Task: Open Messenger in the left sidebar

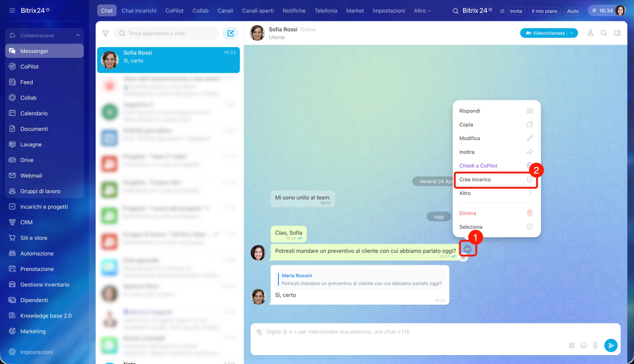Action: click(x=45, y=51)
